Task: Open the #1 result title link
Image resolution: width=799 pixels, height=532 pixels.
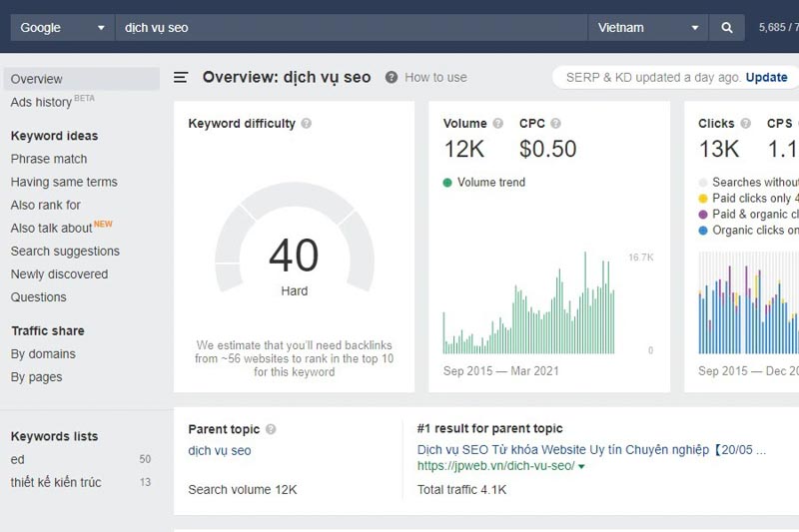Action: [x=591, y=450]
